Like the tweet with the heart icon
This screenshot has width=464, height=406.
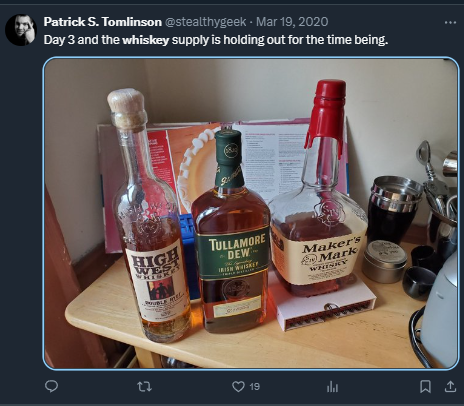[x=238, y=387]
